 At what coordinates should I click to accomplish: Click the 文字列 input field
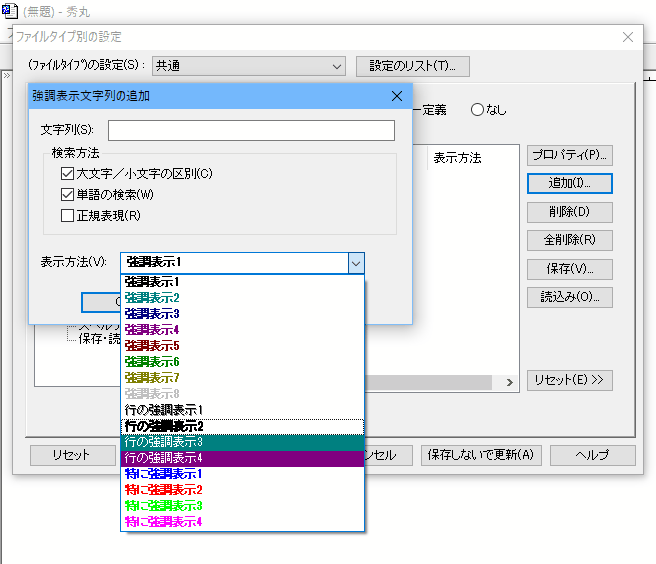(251, 131)
